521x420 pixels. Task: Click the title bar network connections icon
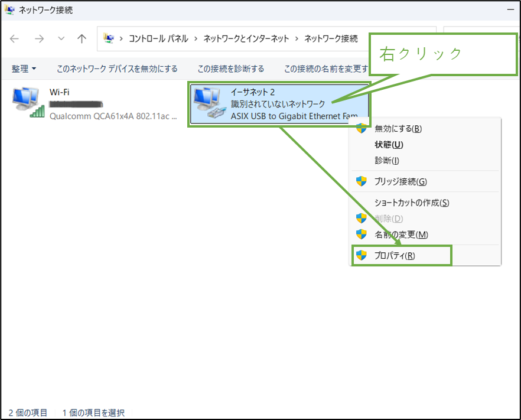pos(9,10)
